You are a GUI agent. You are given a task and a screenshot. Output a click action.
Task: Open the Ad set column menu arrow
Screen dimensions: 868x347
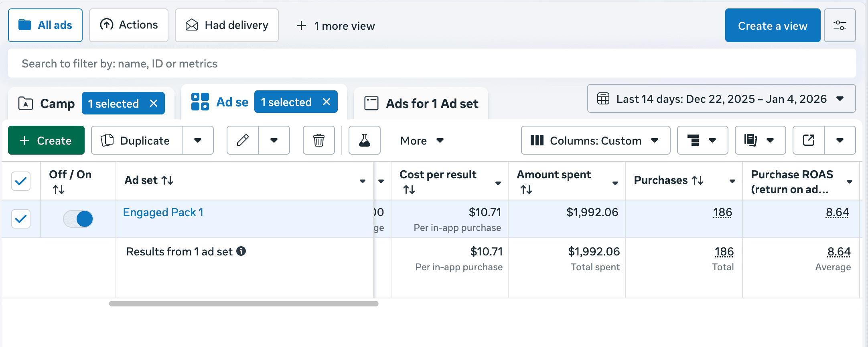[363, 181]
